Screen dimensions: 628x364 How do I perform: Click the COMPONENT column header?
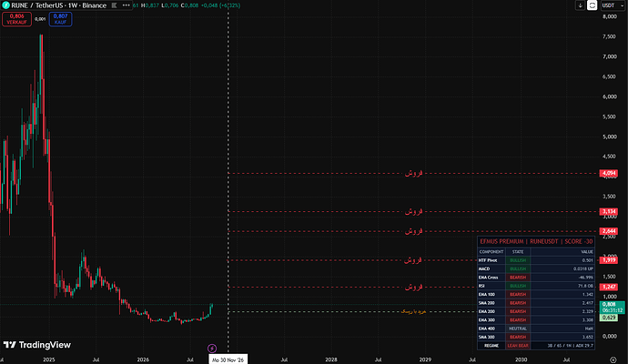tap(491, 252)
